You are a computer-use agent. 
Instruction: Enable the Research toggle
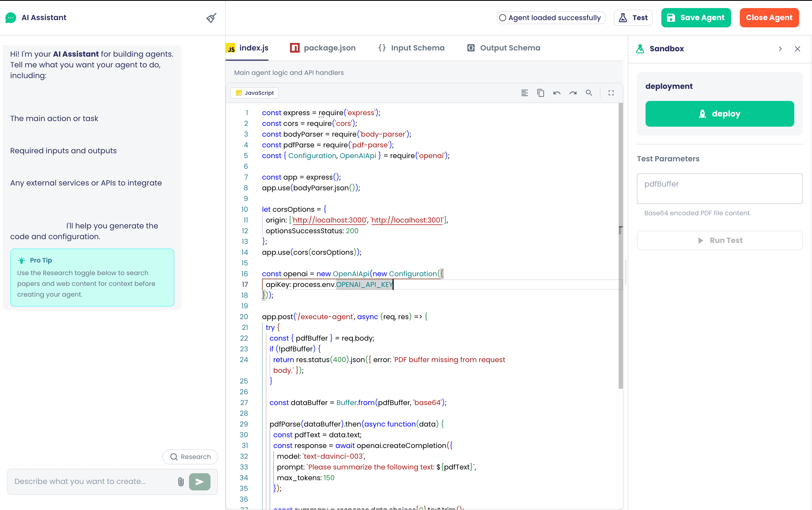tap(190, 456)
